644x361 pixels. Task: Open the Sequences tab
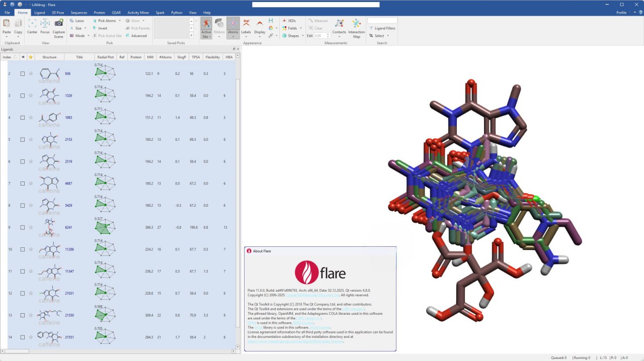pyautogui.click(x=79, y=12)
